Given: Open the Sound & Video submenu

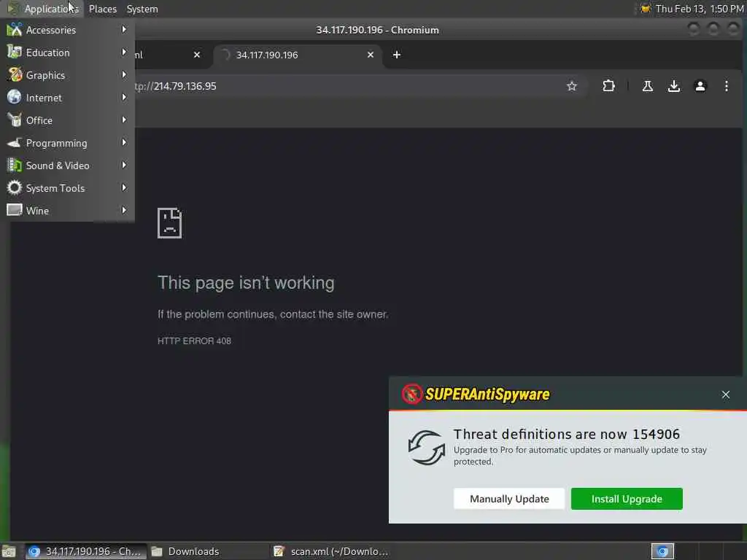Looking at the screenshot, I should pyautogui.click(x=67, y=166).
